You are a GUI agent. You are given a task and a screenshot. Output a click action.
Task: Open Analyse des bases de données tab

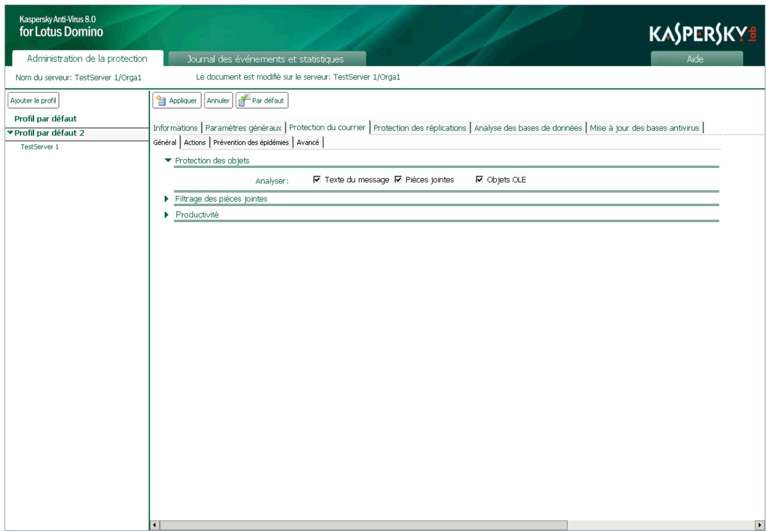point(528,128)
